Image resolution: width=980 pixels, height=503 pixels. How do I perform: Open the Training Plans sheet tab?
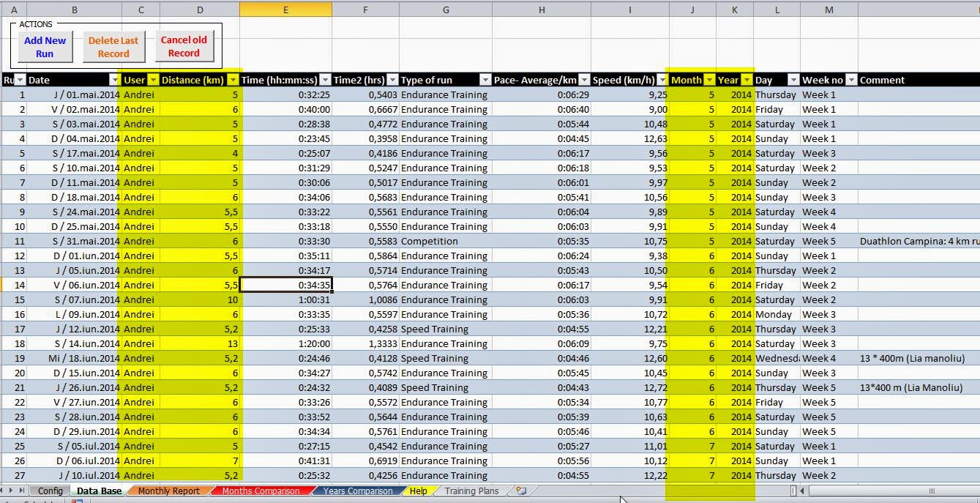[x=471, y=491]
